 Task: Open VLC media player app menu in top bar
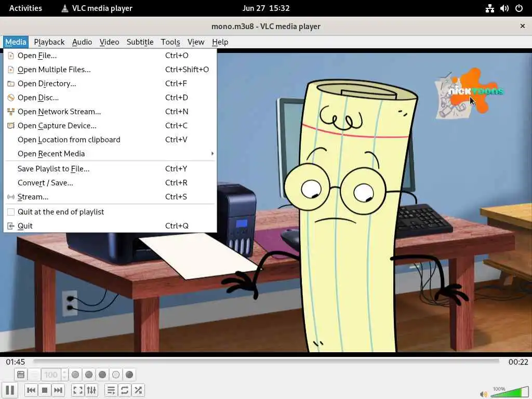(97, 8)
